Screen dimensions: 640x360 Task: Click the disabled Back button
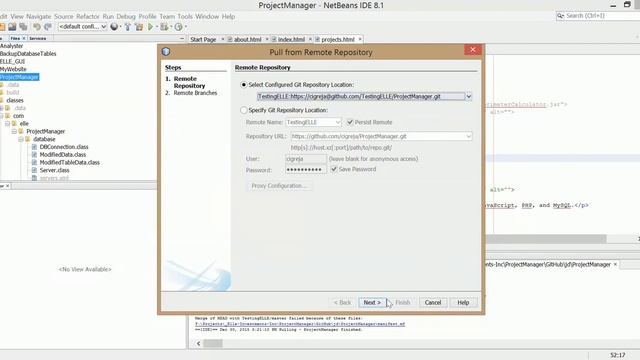tap(342, 302)
